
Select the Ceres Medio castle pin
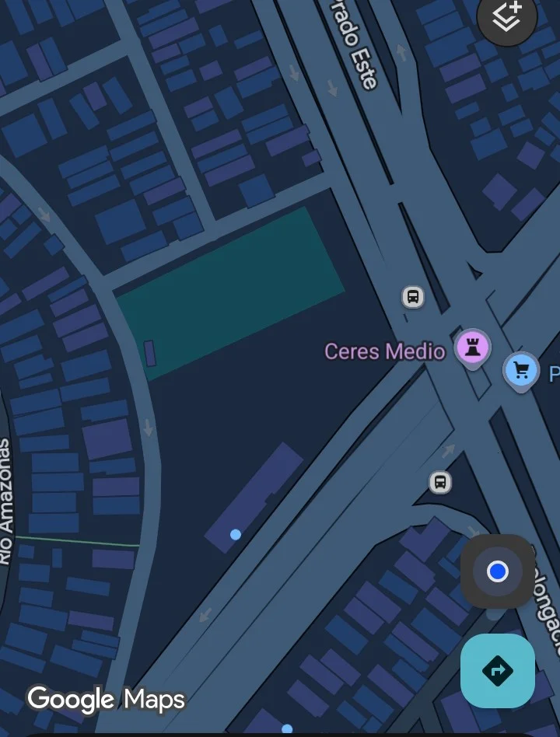click(x=473, y=349)
